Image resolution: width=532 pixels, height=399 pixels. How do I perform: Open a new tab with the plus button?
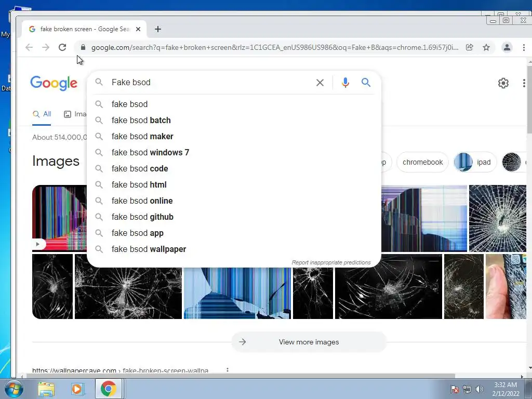point(158,29)
